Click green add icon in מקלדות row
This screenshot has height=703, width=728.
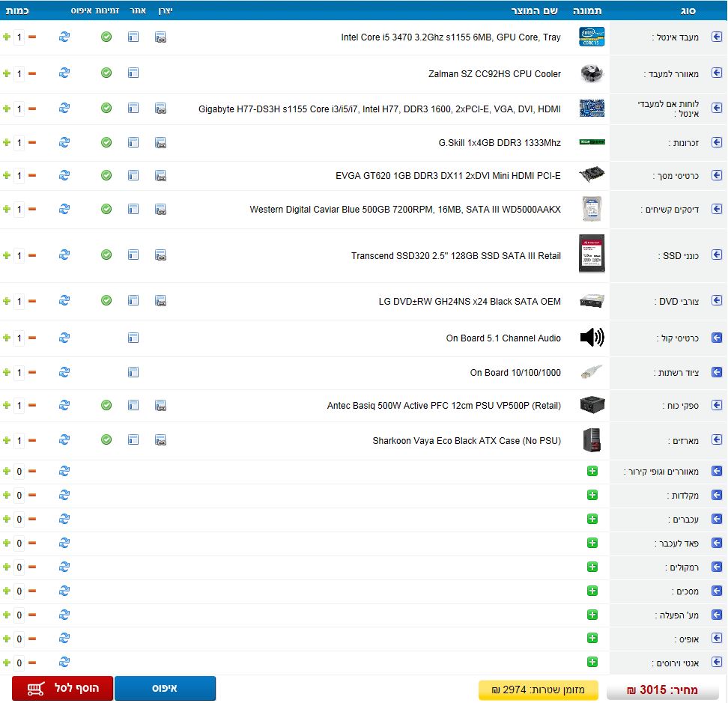coord(592,495)
